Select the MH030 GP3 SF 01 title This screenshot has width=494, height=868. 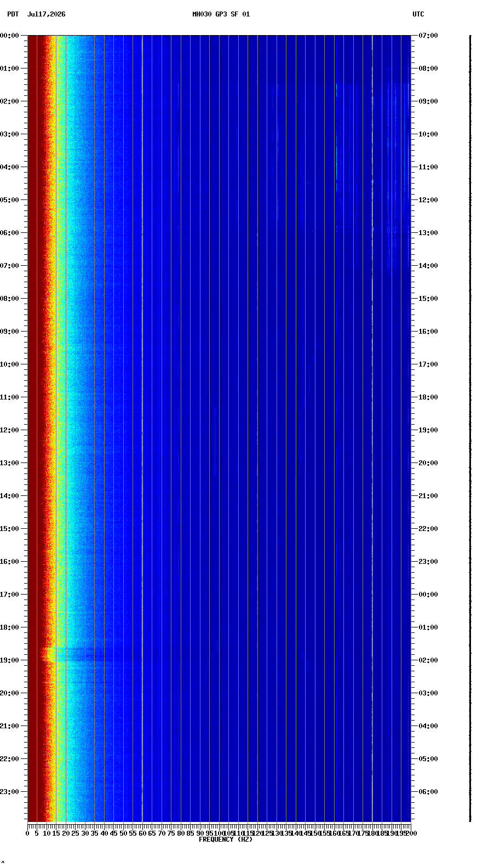[221, 14]
